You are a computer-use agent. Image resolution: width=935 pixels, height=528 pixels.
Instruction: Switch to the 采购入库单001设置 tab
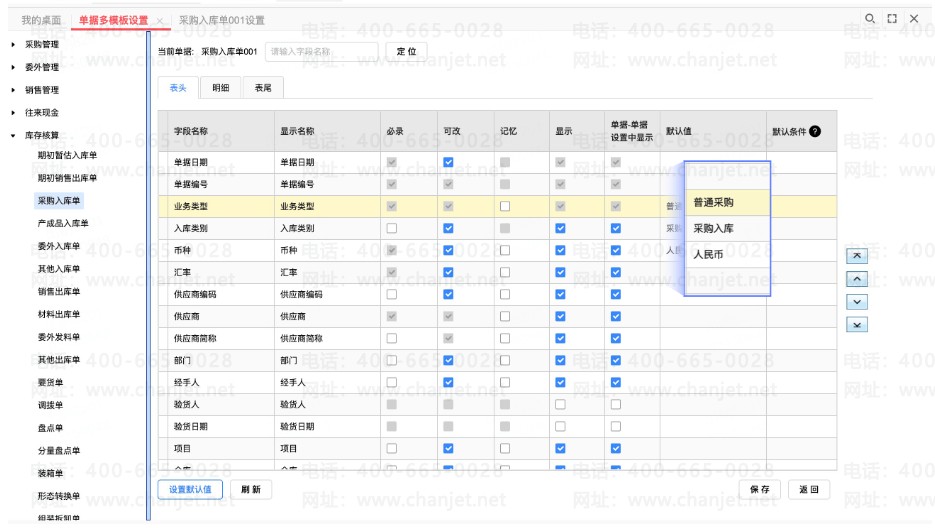coord(222,20)
